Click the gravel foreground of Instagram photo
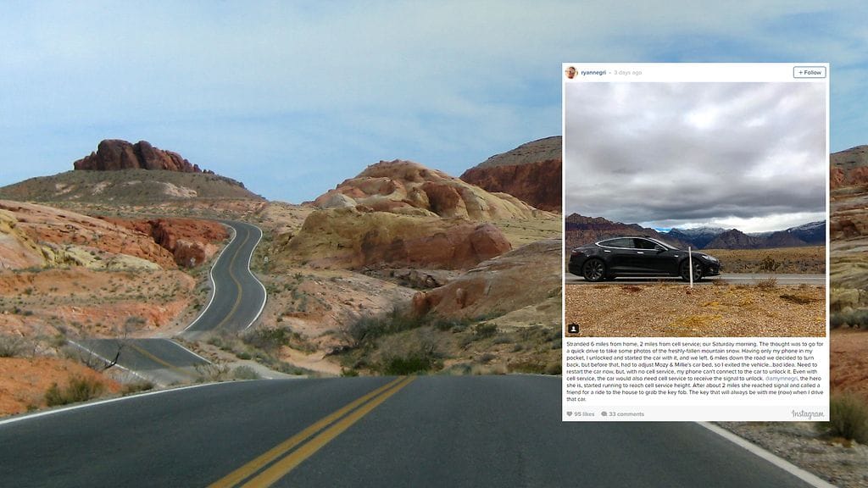Image resolution: width=868 pixels, height=488 pixels. tap(695, 310)
